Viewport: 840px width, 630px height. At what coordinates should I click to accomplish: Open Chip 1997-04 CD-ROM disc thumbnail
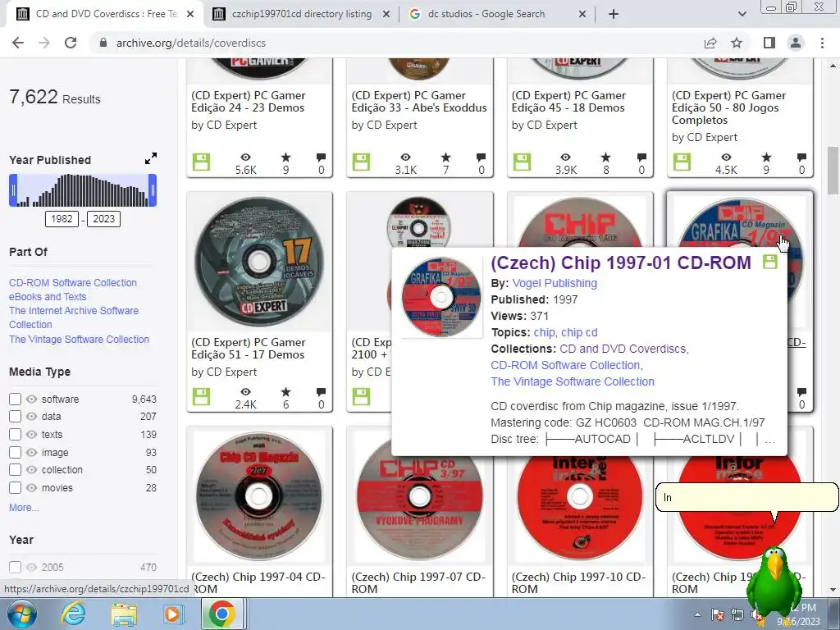[259, 496]
